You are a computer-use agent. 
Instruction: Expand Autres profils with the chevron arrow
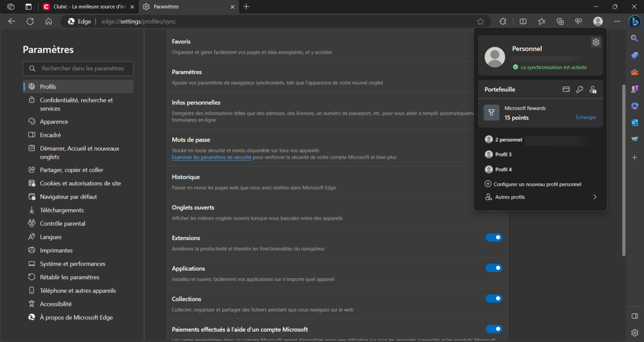(595, 197)
